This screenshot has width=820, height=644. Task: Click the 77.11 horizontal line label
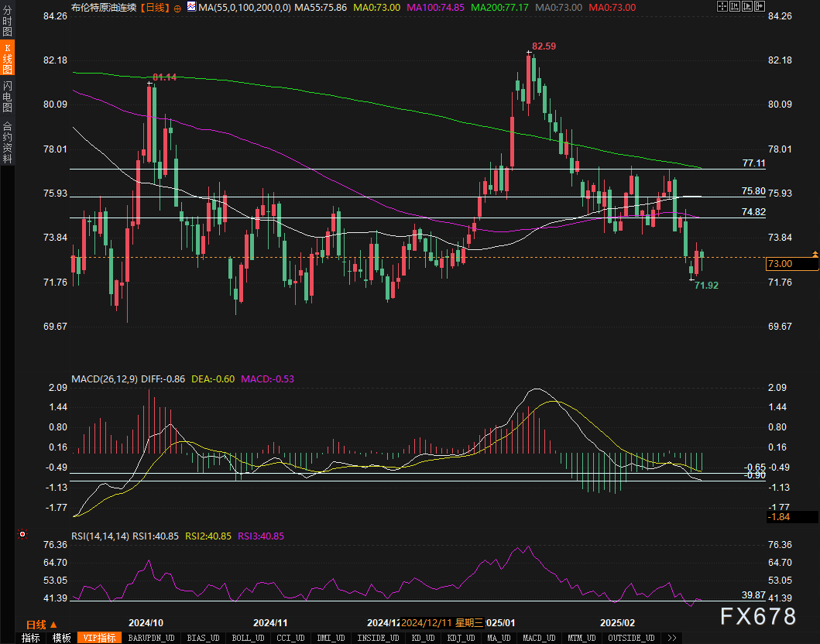(x=753, y=163)
